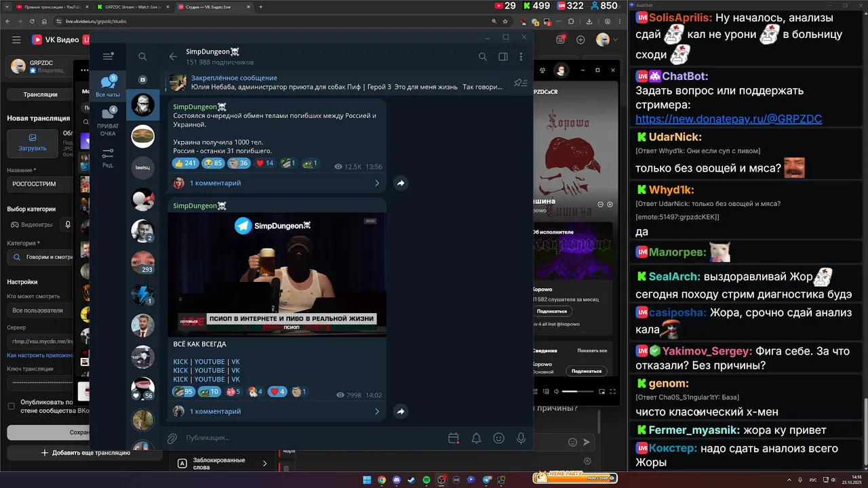Open the first VK link in the post
The image size is (868, 488).
(x=235, y=362)
